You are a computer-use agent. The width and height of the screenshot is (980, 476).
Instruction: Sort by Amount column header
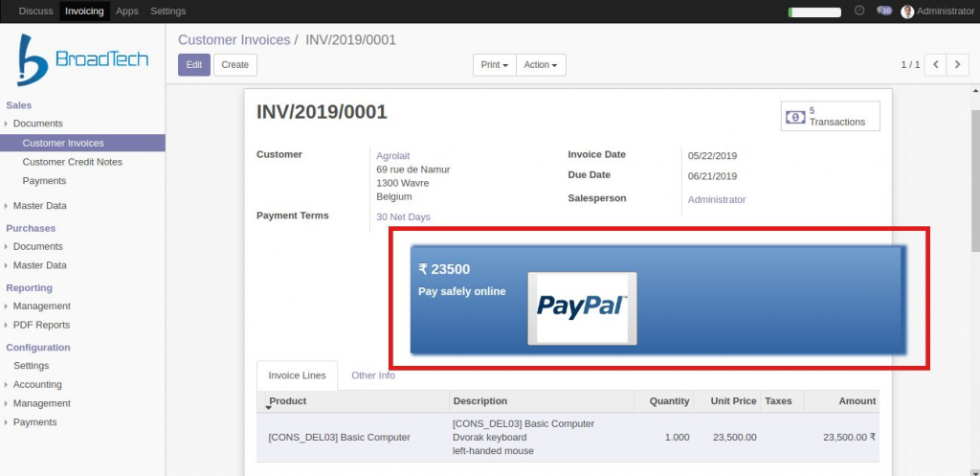[842, 401]
